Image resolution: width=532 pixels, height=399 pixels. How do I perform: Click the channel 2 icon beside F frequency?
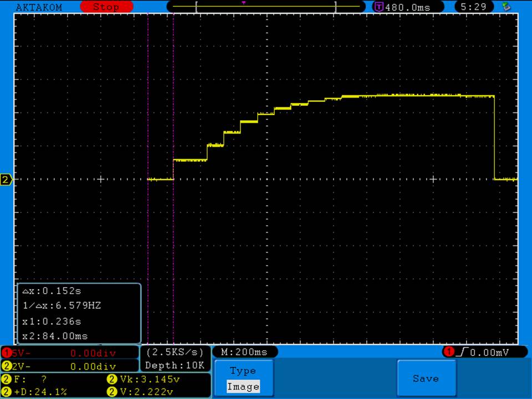[7, 380]
